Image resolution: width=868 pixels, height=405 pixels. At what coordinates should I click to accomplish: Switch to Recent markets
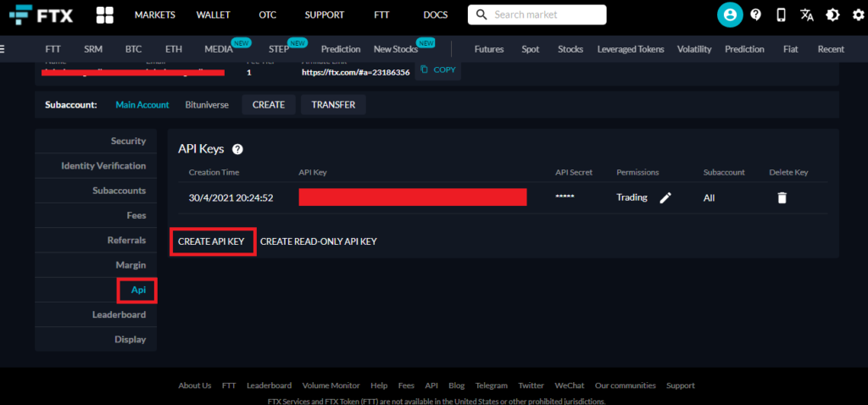coord(831,49)
